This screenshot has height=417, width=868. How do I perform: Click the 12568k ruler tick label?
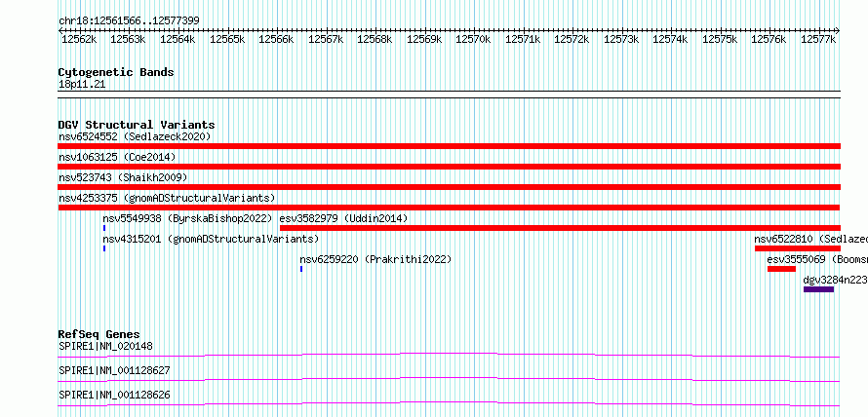click(x=375, y=39)
